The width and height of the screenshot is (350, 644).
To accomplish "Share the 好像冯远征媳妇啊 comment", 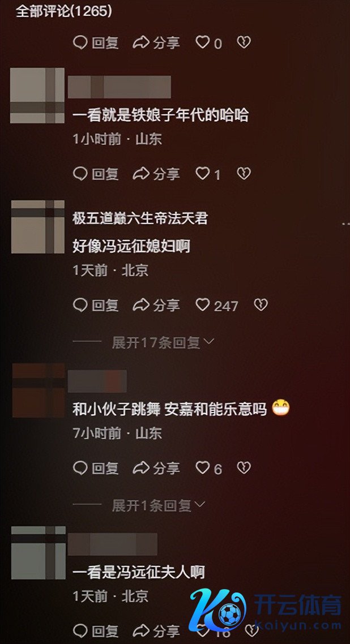I will [156, 305].
